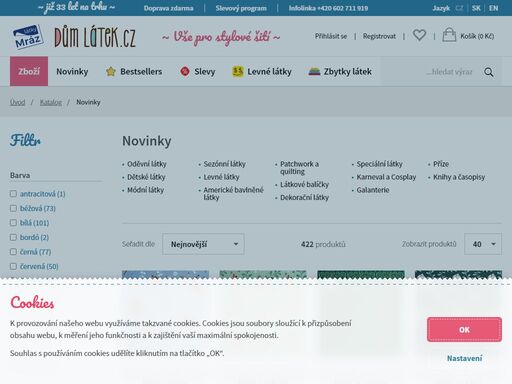Click the Mráz logo badge
Viewport: 512px width, 384px height.
(x=28, y=37)
